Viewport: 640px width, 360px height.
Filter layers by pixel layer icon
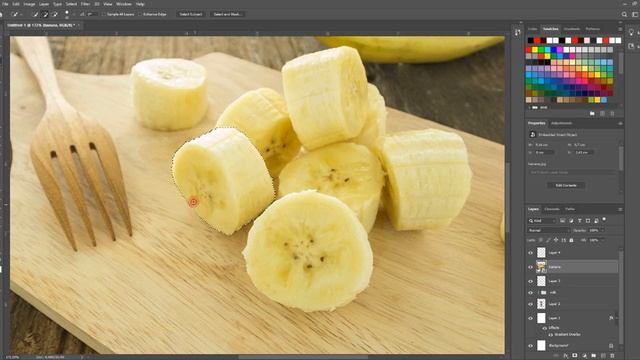coord(562,221)
